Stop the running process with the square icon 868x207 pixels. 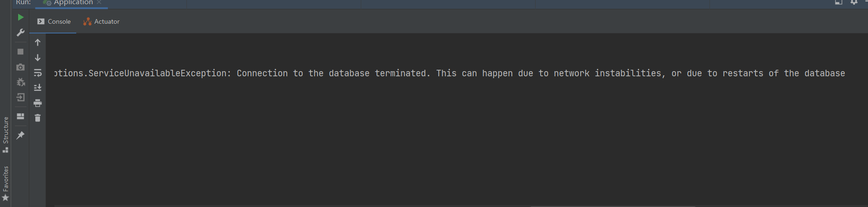point(20,52)
